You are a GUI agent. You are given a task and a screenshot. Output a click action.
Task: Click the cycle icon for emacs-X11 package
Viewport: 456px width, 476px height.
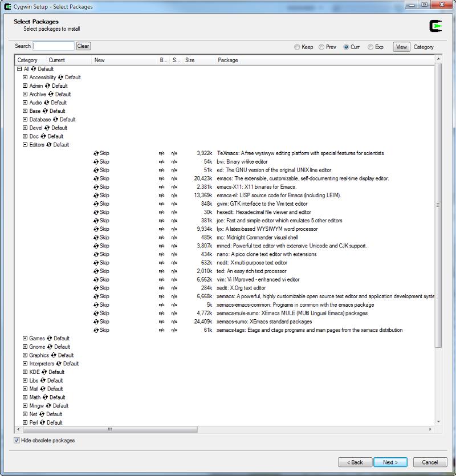[96, 187]
